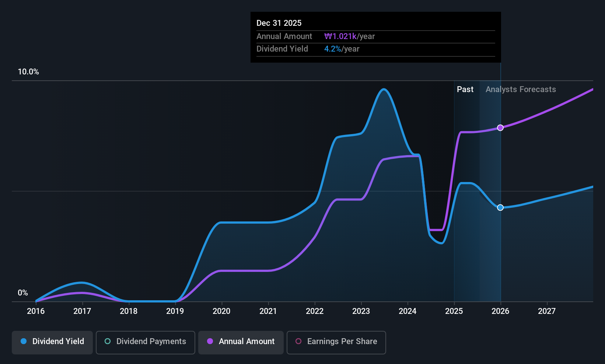Click the blue Dividend Yield data point marker
Viewport: 605px width, 364px height.
coord(500,208)
